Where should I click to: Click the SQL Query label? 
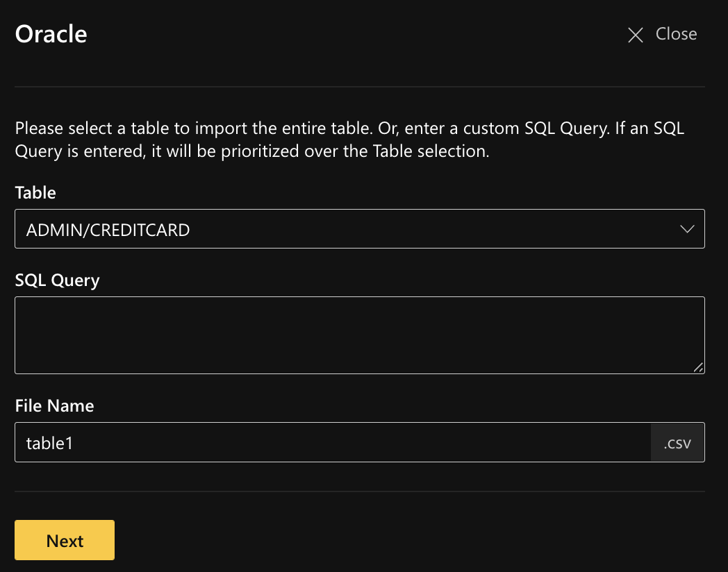pos(57,280)
